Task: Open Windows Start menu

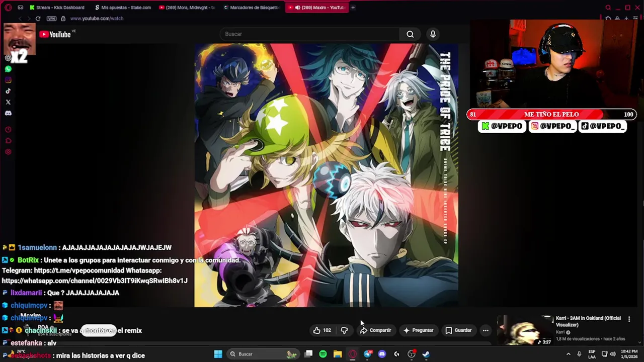Action: point(218,354)
